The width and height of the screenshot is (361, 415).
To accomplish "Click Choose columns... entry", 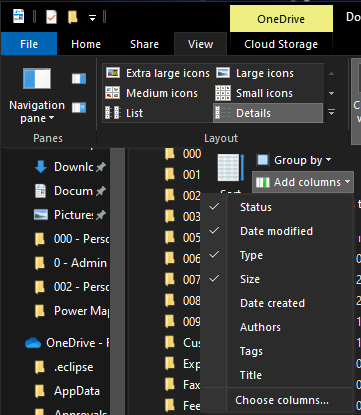I will tap(282, 400).
